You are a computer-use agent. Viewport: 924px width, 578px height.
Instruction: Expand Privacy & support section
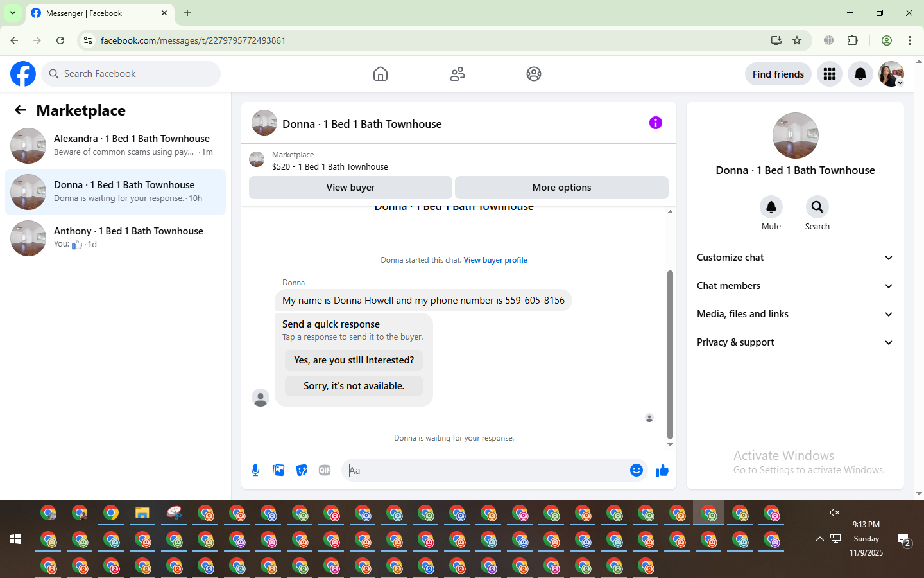[796, 342]
